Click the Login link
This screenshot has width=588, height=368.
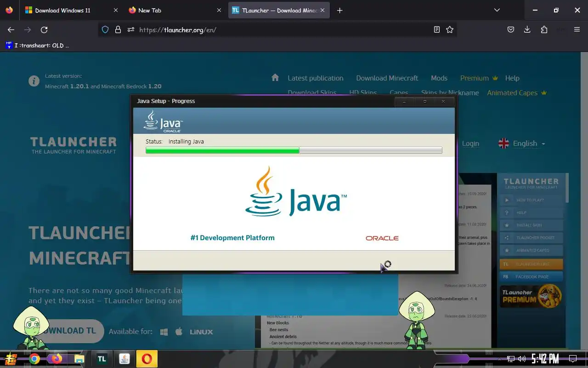point(470,144)
